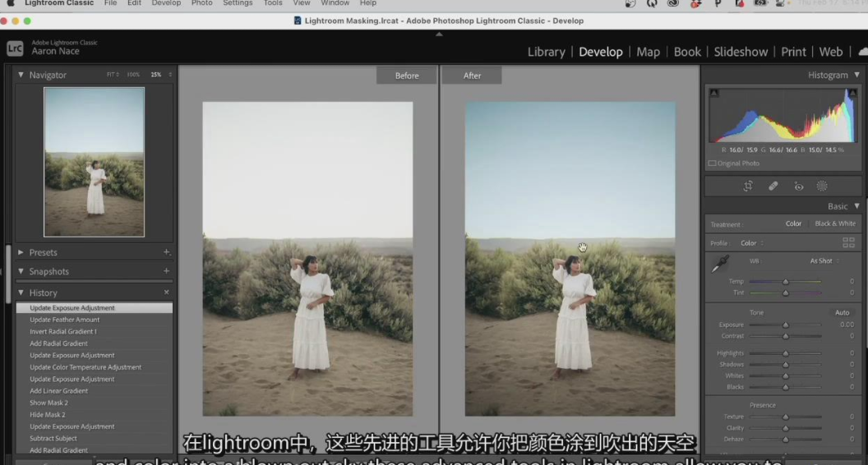This screenshot has width=868, height=465.
Task: Click the LrC logo identity plate
Action: coord(15,48)
